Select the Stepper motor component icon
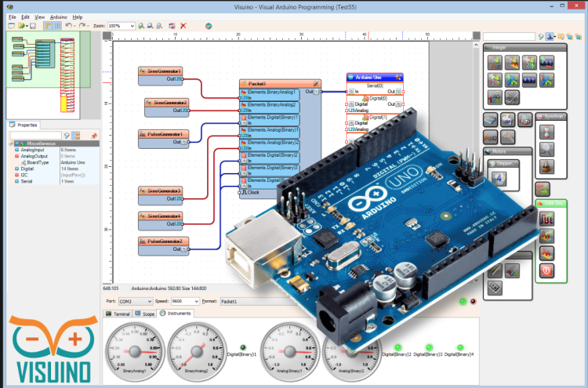 tap(498, 178)
